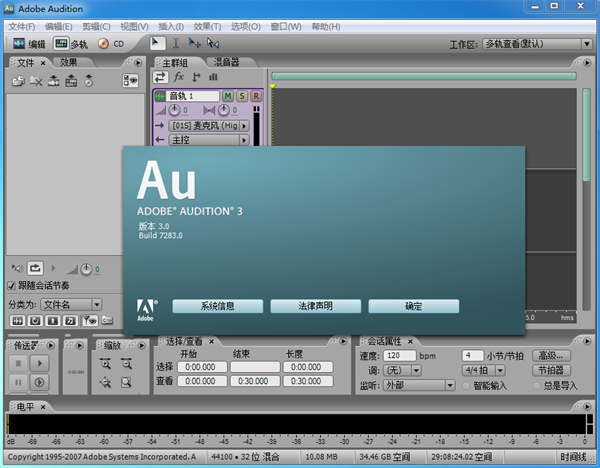600x468 pixels.
Task: Open the track input 麦克风 dropdown
Action: [209, 126]
